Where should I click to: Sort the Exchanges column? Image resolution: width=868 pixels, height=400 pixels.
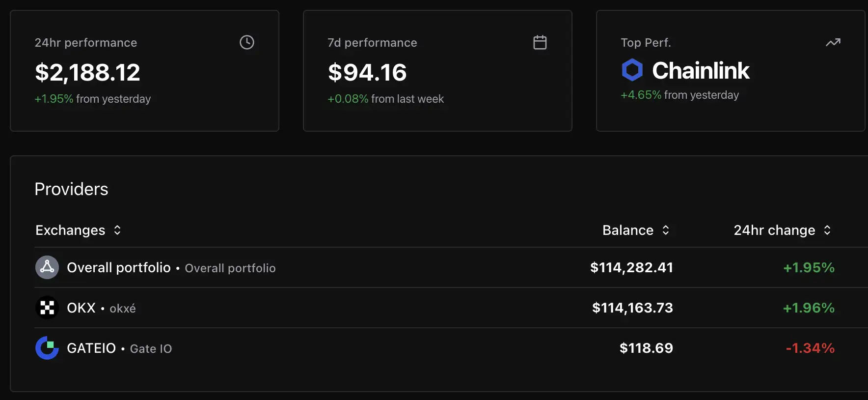[x=117, y=230]
